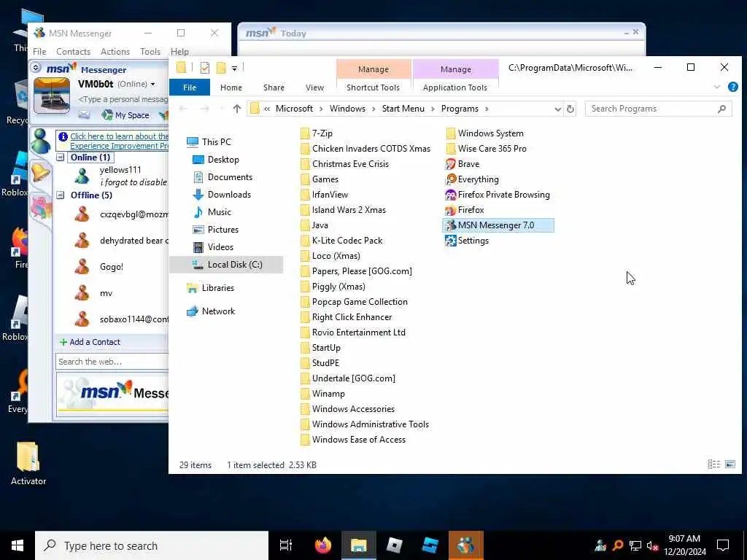This screenshot has width=747, height=560.
Task: Click the volume icon in system tray
Action: point(652,545)
